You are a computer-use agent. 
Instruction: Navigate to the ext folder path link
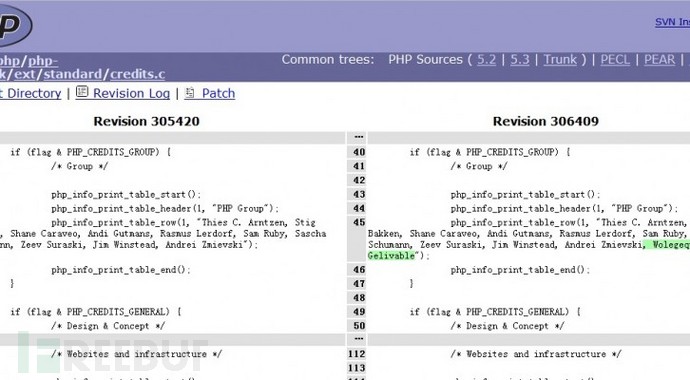click(24, 74)
